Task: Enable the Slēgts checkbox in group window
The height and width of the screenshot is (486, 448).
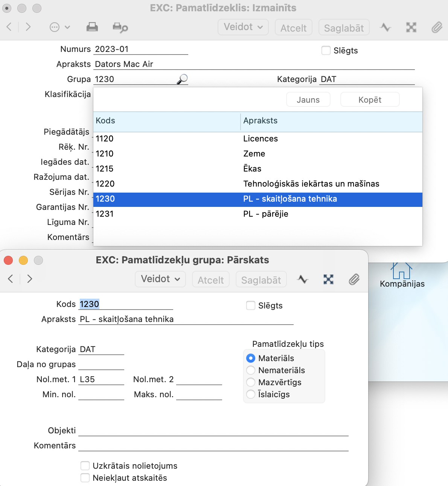Action: pyautogui.click(x=251, y=305)
